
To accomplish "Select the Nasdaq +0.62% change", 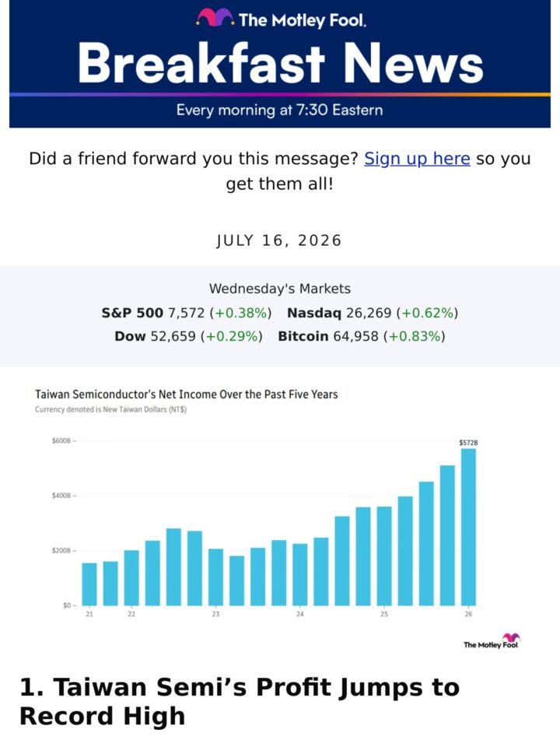I will coord(427,313).
